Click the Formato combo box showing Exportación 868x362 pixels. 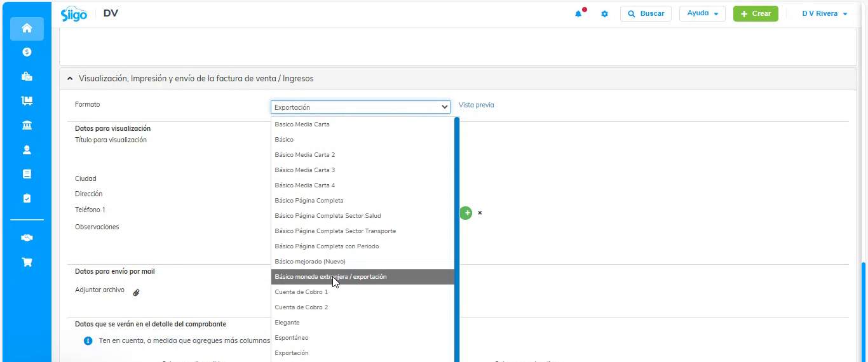point(360,107)
